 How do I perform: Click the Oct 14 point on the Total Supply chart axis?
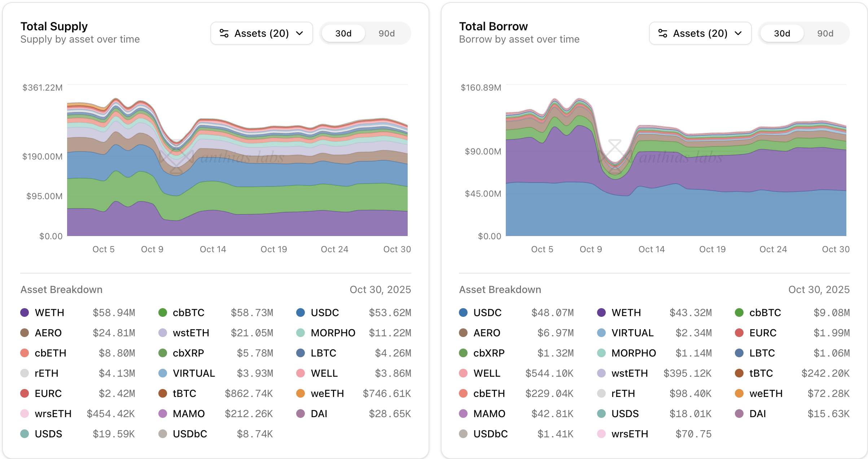[x=213, y=249]
